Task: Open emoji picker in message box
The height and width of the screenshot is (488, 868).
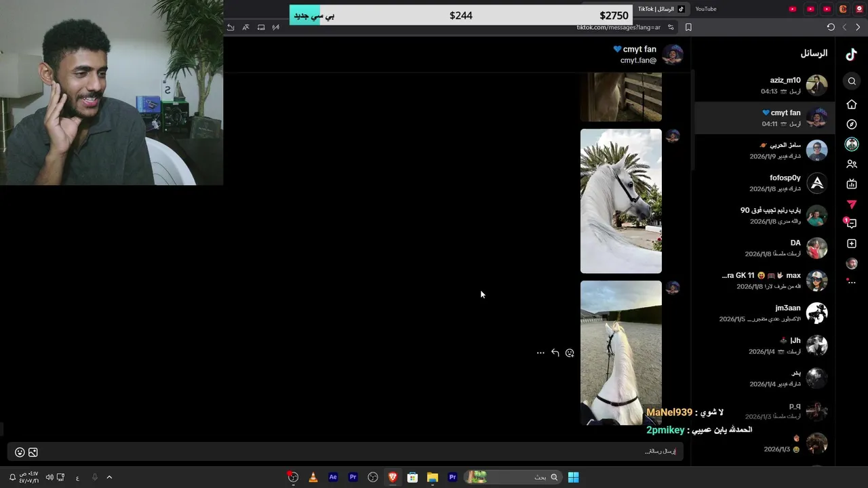Action: pos(20,452)
